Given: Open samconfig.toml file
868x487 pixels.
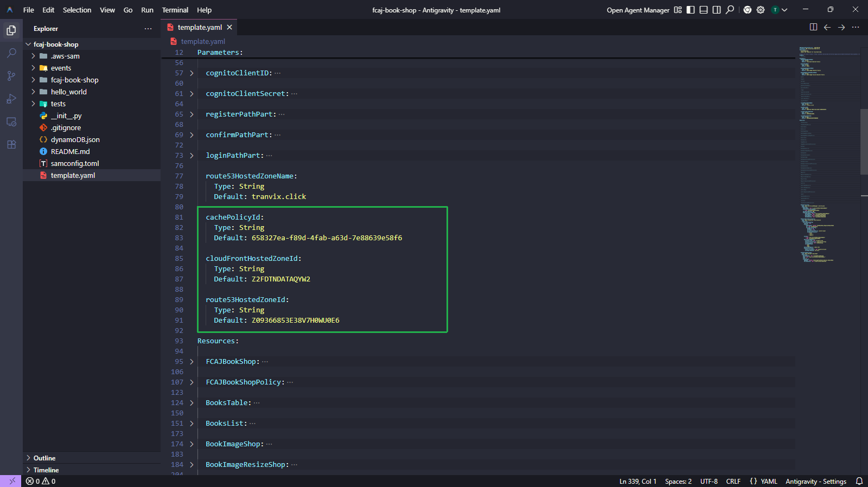Looking at the screenshot, I should coord(75,164).
